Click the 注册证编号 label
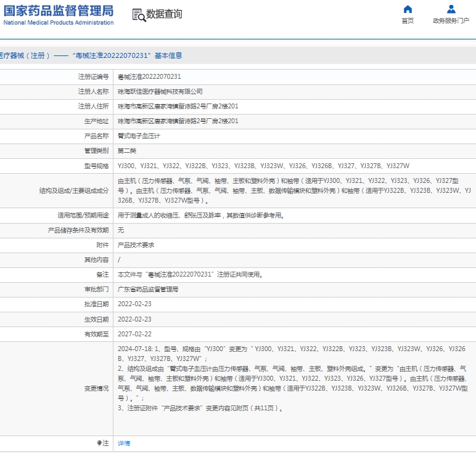The height and width of the screenshot is (454, 476). tap(93, 77)
